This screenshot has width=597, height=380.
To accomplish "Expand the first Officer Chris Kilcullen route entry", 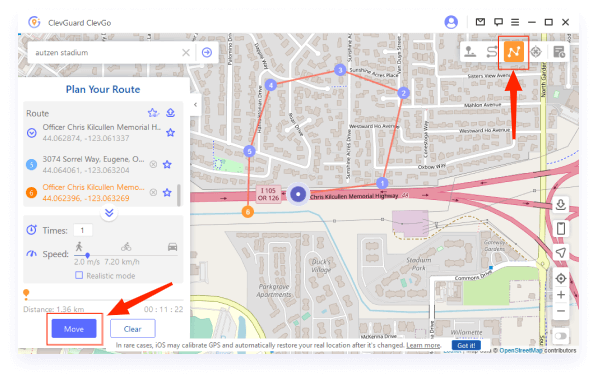I will [x=32, y=133].
